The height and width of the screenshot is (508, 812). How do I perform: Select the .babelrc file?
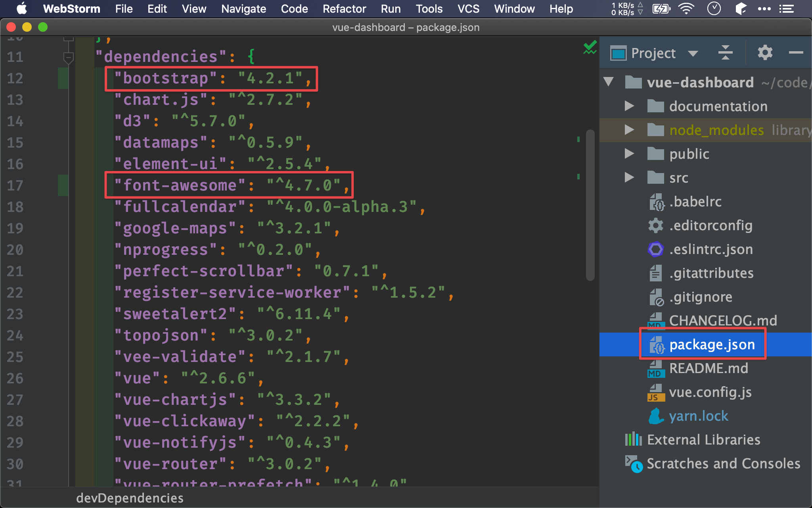(695, 202)
